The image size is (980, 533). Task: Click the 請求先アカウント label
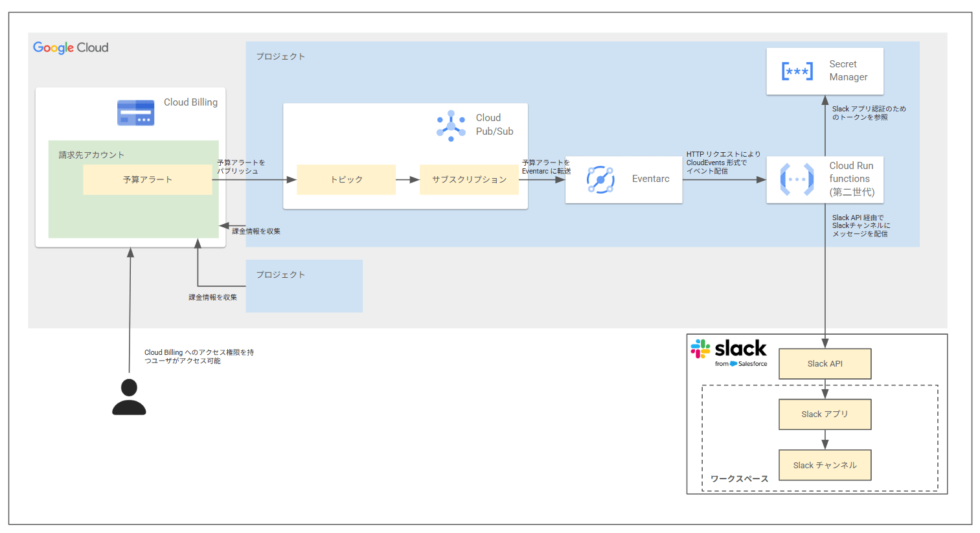(x=91, y=155)
